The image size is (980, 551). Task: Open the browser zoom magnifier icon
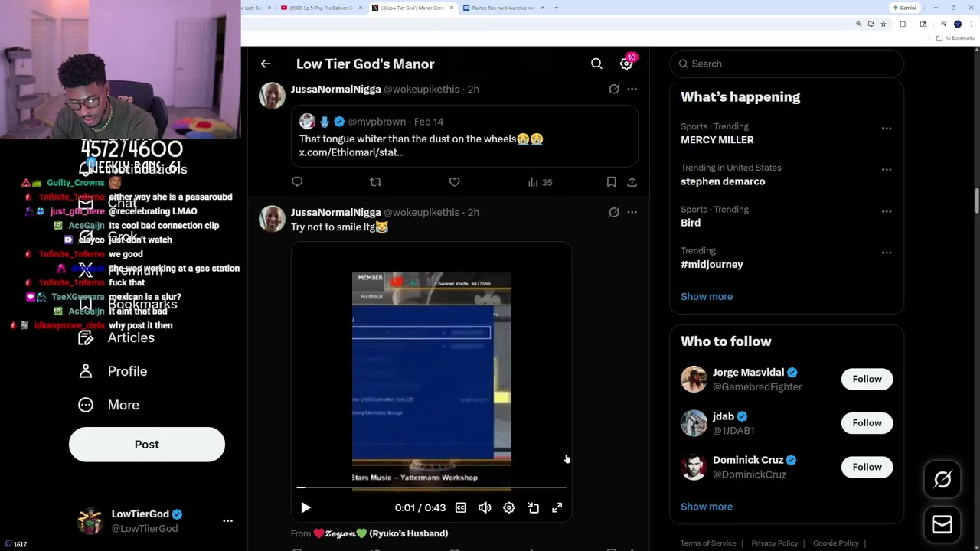858,24
